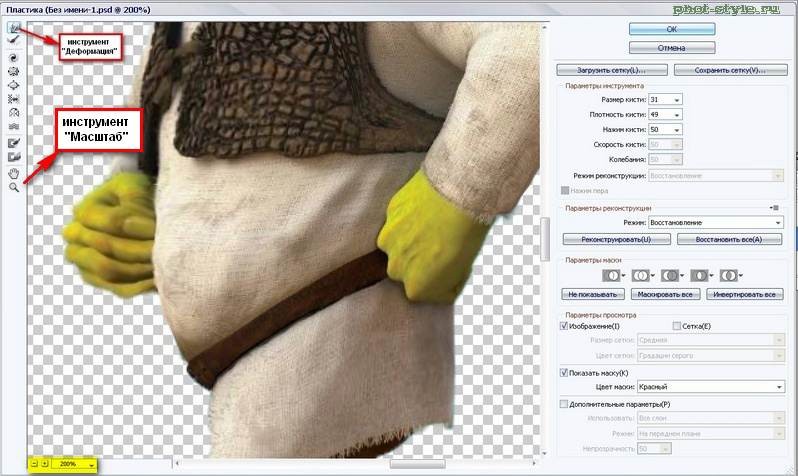Viewport: 798px width, 476px height.
Task: Click the canvas scroll down arrow
Action: coord(545,453)
